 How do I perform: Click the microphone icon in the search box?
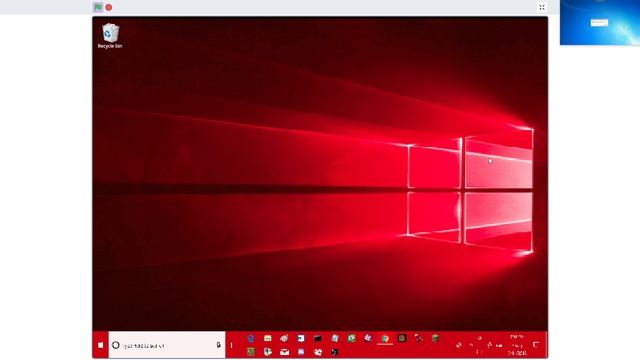218,345
